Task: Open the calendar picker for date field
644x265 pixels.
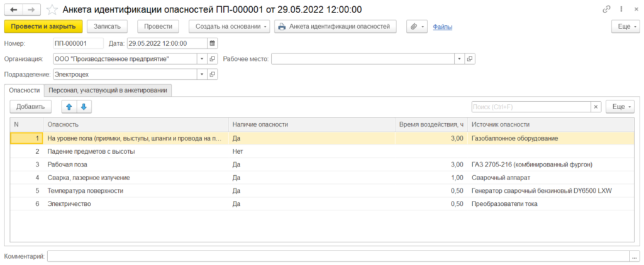Action: pyautogui.click(x=212, y=43)
